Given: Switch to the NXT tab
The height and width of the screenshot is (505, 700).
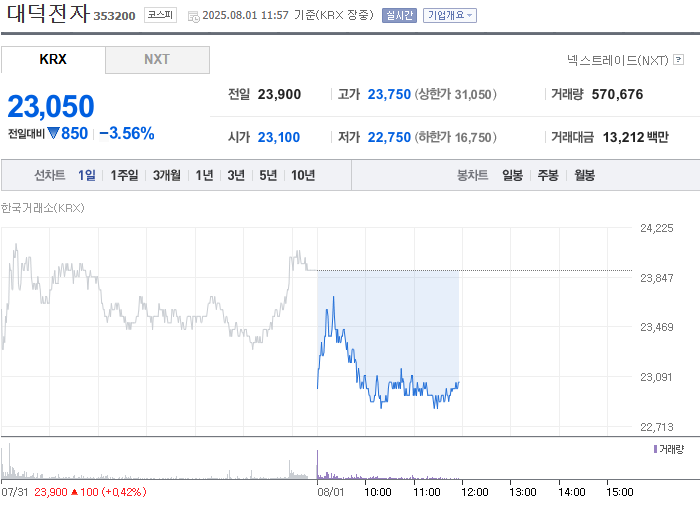Looking at the screenshot, I should point(157,59).
